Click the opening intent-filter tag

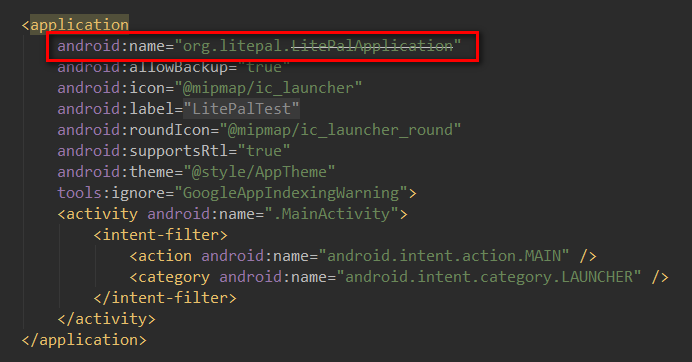(161, 235)
